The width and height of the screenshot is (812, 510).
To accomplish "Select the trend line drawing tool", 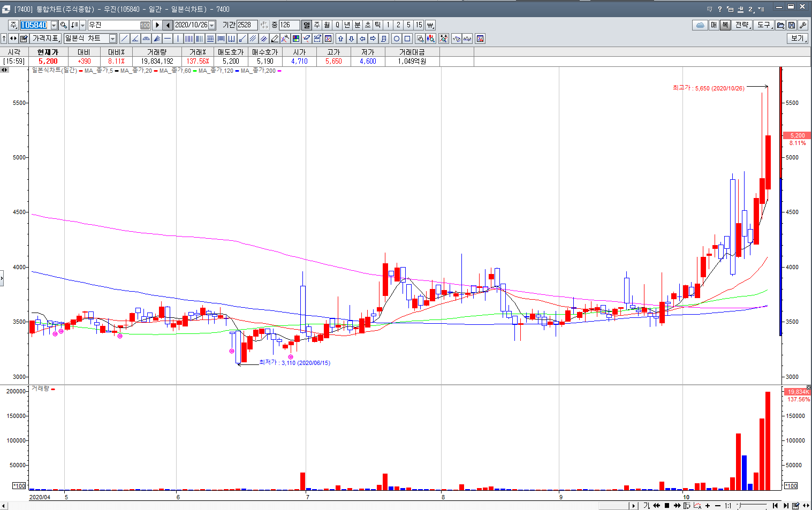I will click(124, 39).
